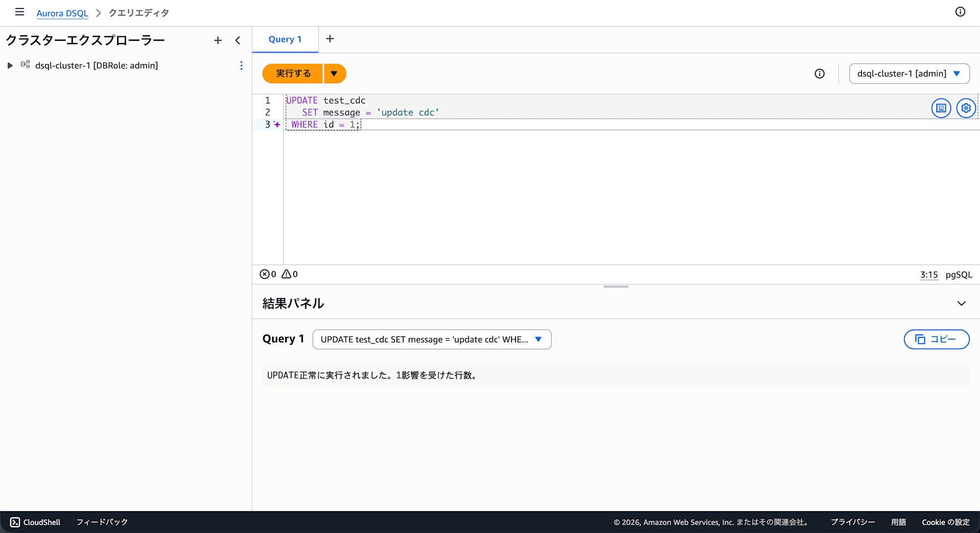Click the cluster icon beside dsql-cluster-1
The width and height of the screenshot is (980, 533).
click(25, 65)
